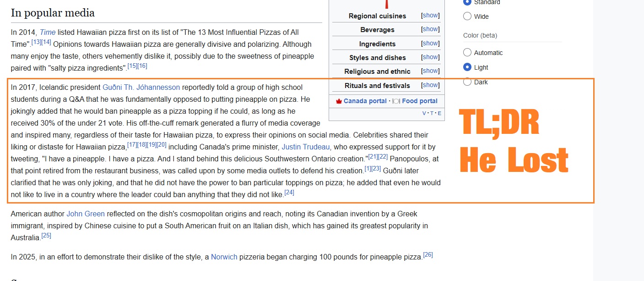644x281 pixels.
Task: Open citation reference 13
Action: pyautogui.click(x=36, y=42)
